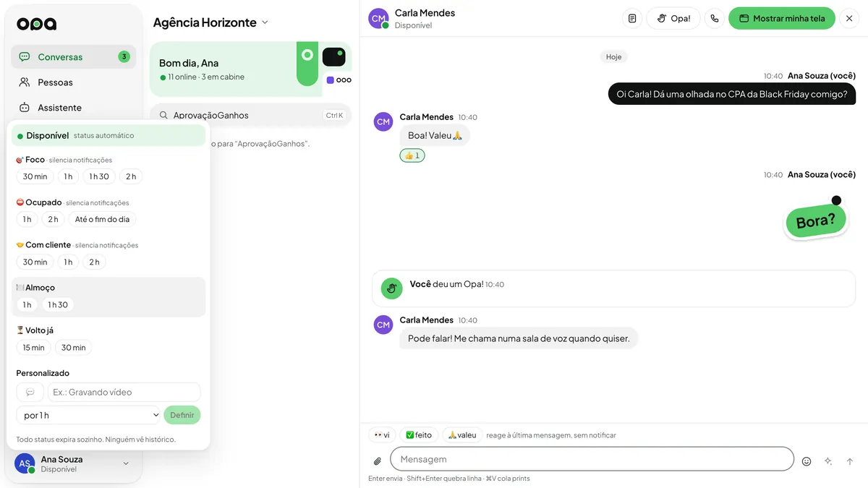Click the Opa logo in sidebar
This screenshot has height=488, width=868.
36,24
